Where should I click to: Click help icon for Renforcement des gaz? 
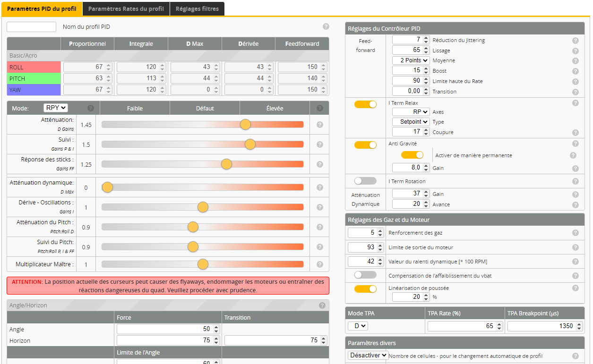pyautogui.click(x=575, y=233)
